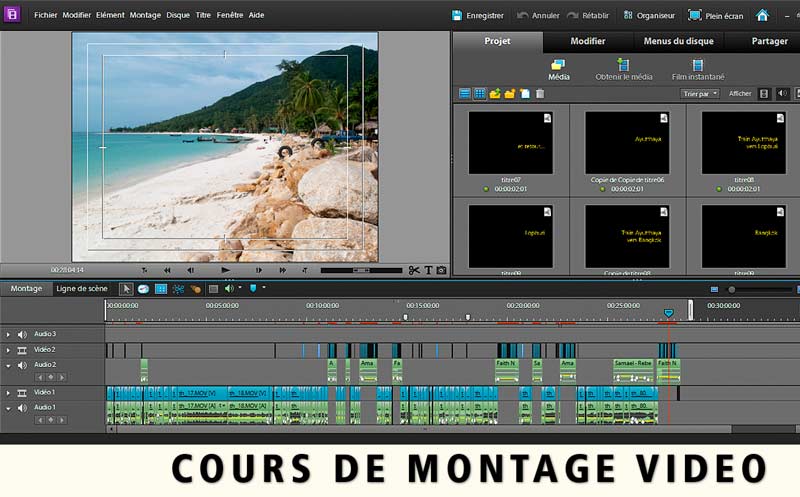800x497 pixels.
Task: Toggle the Vidéo 1 track film icon
Action: (22, 393)
